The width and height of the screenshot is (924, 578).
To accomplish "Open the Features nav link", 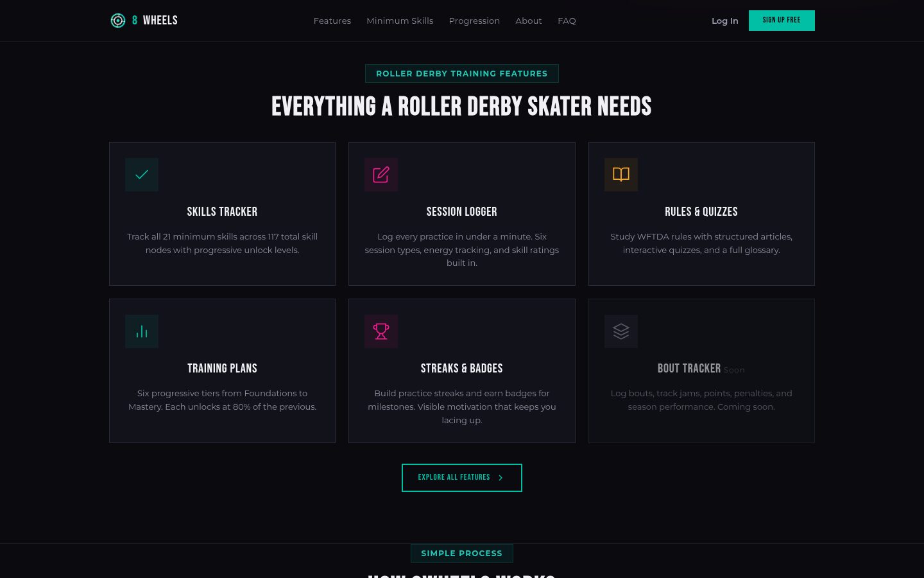I will point(332,21).
